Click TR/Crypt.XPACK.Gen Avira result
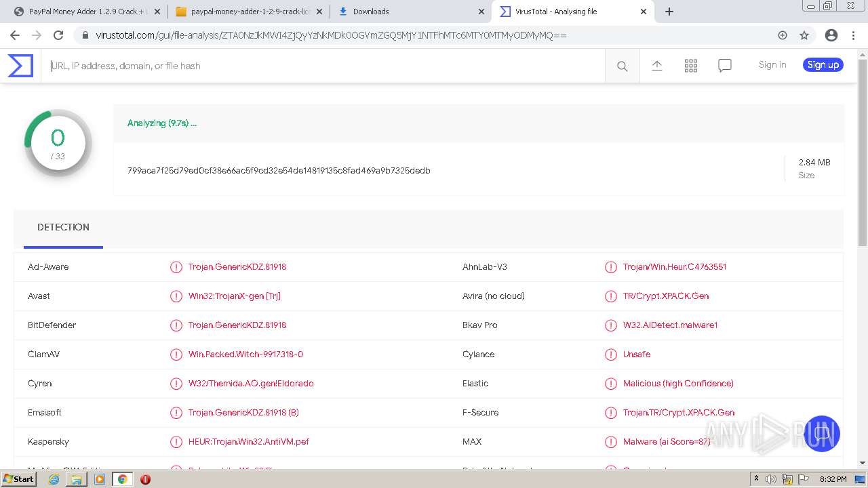Image resolution: width=868 pixels, height=488 pixels. point(666,296)
